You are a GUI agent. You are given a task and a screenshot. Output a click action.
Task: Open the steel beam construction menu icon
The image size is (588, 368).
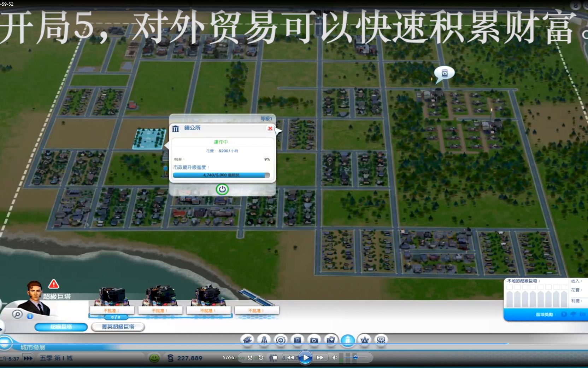[248, 340]
